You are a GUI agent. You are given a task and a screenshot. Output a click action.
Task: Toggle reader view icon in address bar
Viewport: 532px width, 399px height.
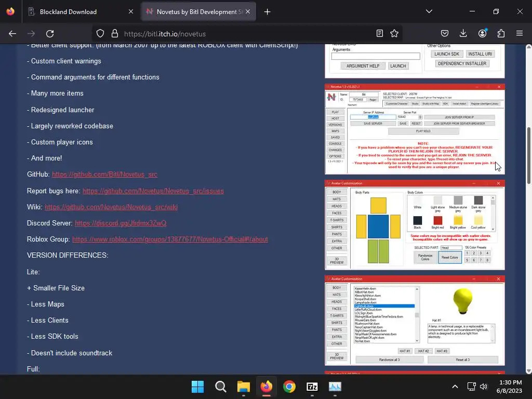pyautogui.click(x=380, y=33)
